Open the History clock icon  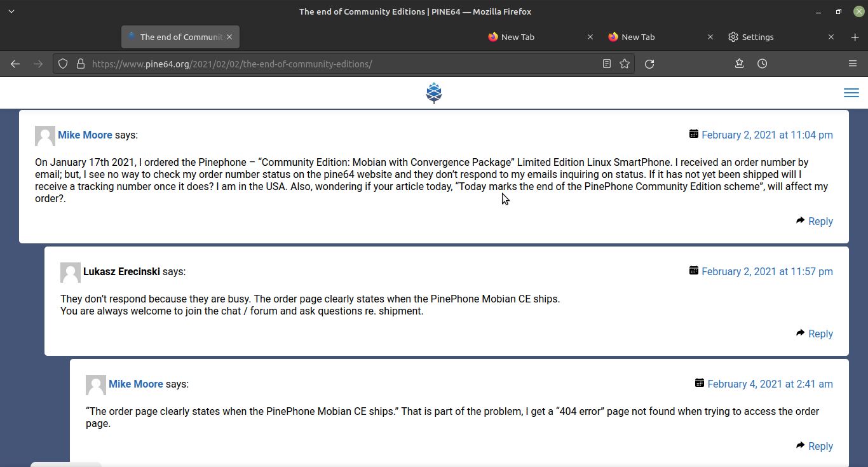[x=763, y=64]
